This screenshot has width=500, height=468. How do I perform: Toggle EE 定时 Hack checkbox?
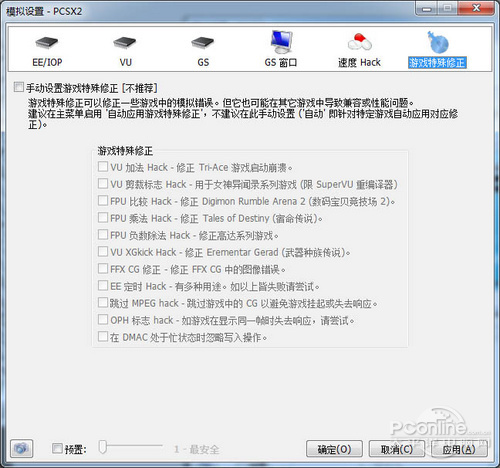pyautogui.click(x=103, y=285)
